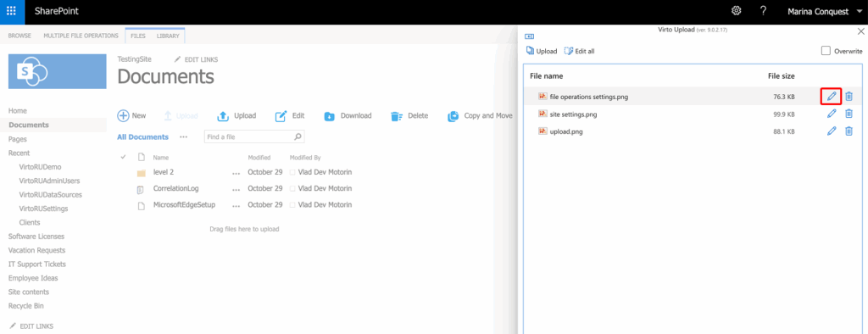Select the LIBRARY ribbon tab

point(168,36)
